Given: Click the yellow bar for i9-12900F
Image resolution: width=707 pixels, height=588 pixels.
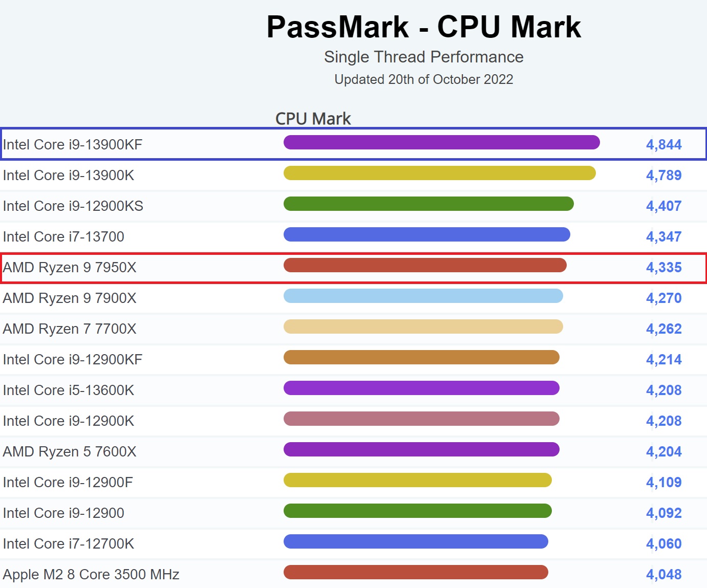Looking at the screenshot, I should [417, 480].
